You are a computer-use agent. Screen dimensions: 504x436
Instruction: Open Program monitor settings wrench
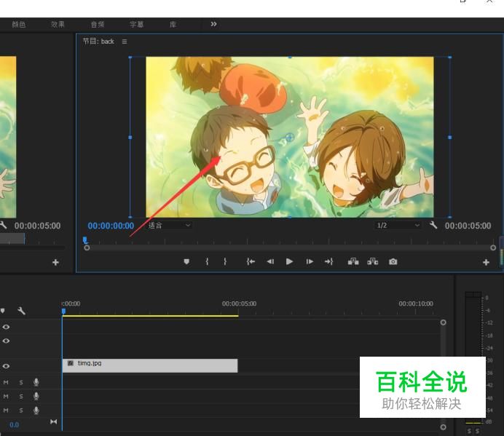pyautogui.click(x=433, y=225)
